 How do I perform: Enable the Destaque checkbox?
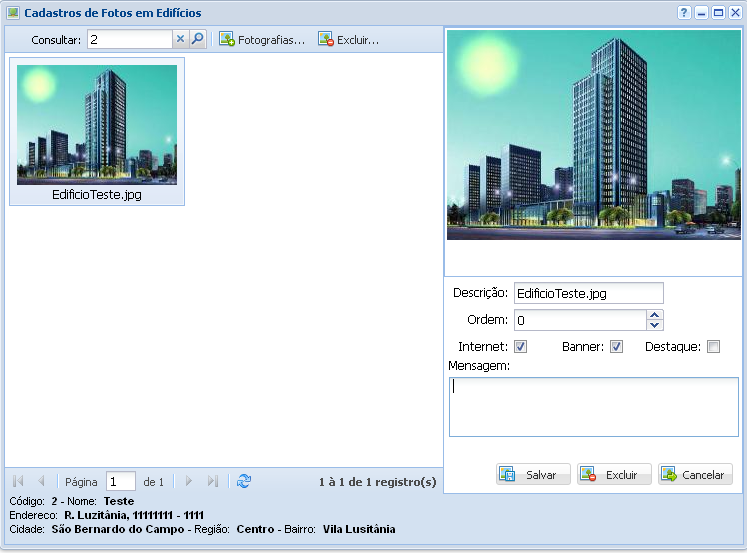pos(713,347)
